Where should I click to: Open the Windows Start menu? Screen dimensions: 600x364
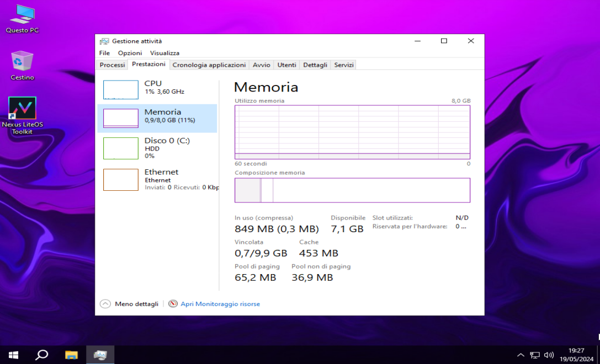tap(13, 355)
